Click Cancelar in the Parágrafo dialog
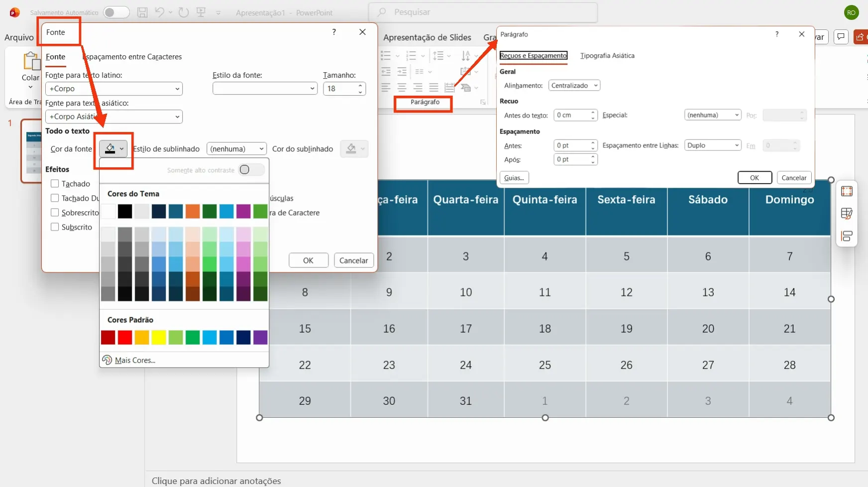 click(794, 178)
